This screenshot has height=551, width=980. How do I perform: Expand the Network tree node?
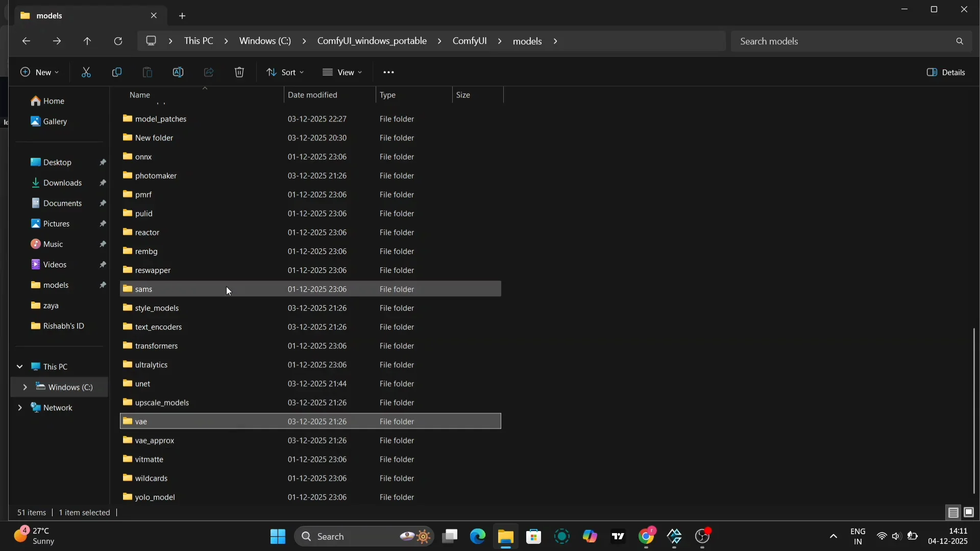point(20,408)
